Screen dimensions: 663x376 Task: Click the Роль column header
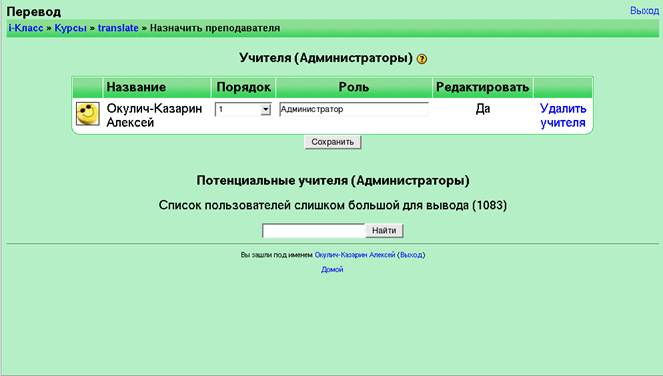(x=354, y=87)
